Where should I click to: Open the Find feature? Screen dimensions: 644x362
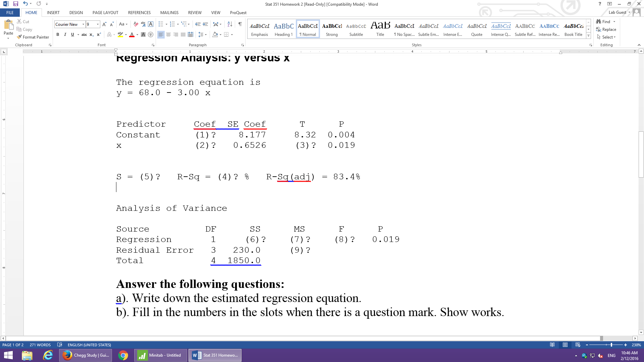tap(606, 21)
